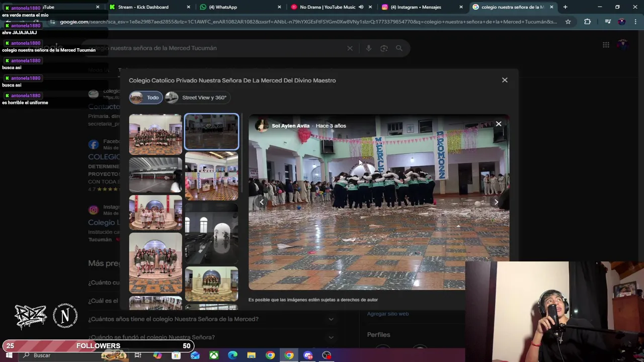This screenshot has height=362, width=644.
Task: Submit search with magnifier icon
Action: (399, 48)
